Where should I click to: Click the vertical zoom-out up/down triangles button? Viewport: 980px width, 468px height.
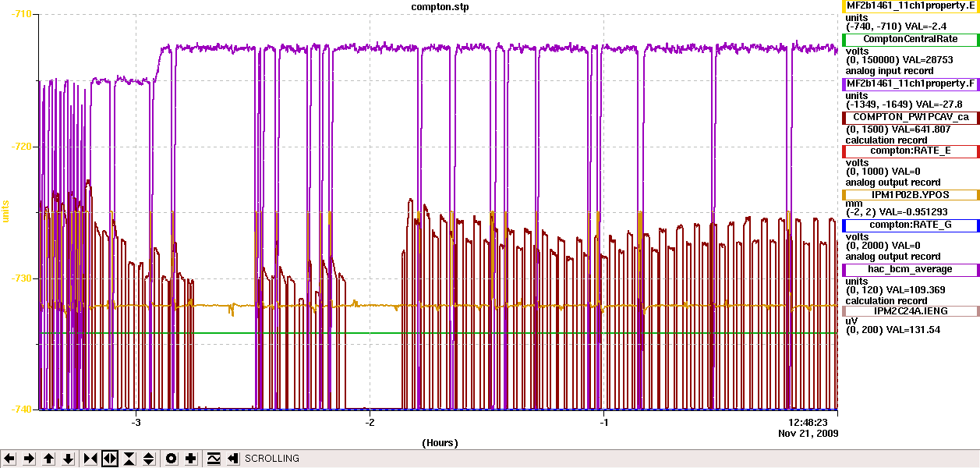(149, 459)
